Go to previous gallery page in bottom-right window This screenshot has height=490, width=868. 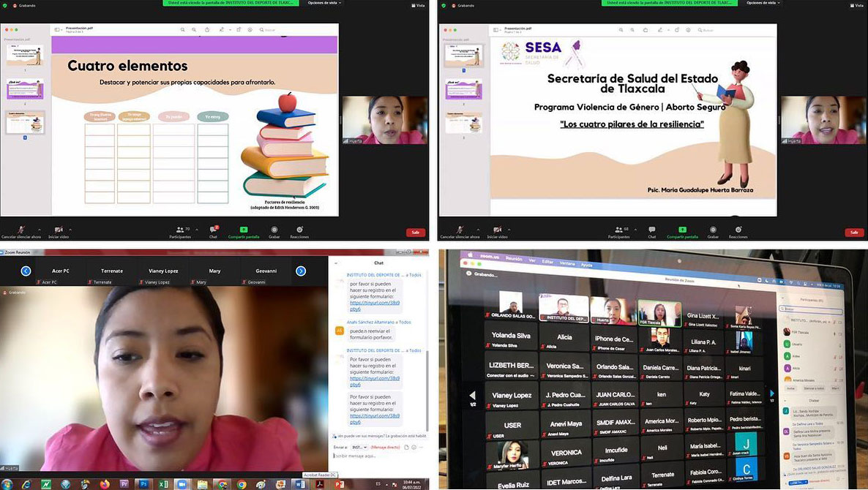tap(472, 396)
